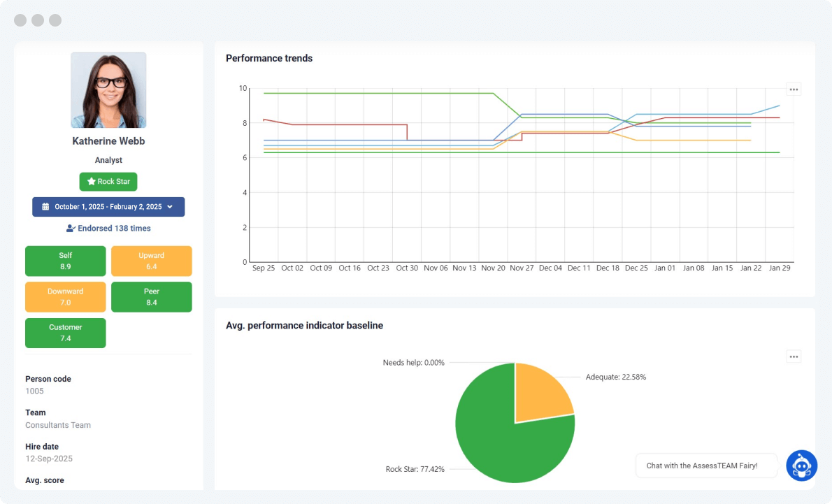Select the Peer 8.4 score tile
This screenshot has height=504, width=832.
coord(151,297)
